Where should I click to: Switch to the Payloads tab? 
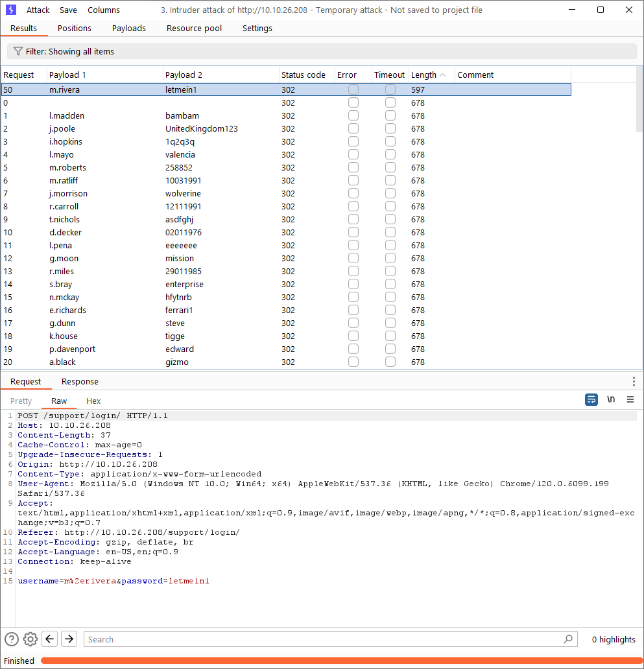click(x=129, y=28)
